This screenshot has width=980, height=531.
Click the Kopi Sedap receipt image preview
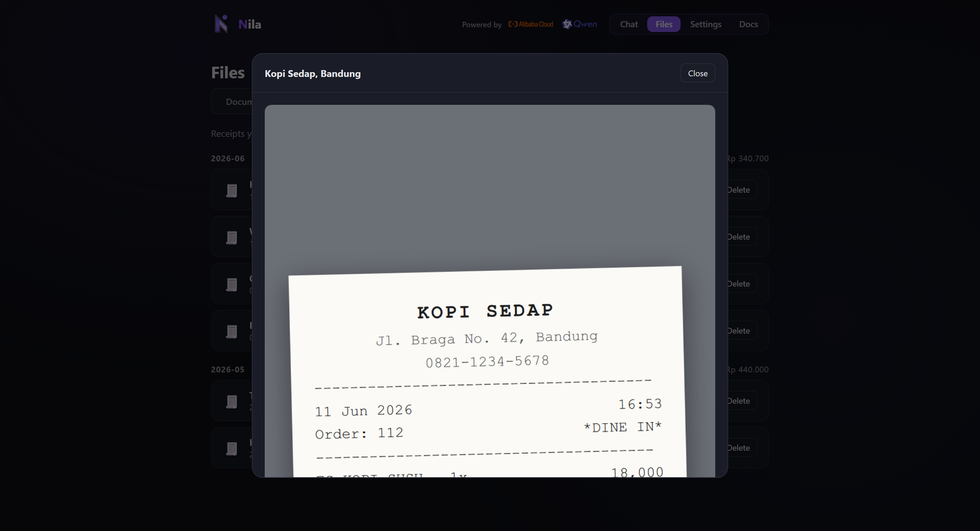(x=490, y=291)
